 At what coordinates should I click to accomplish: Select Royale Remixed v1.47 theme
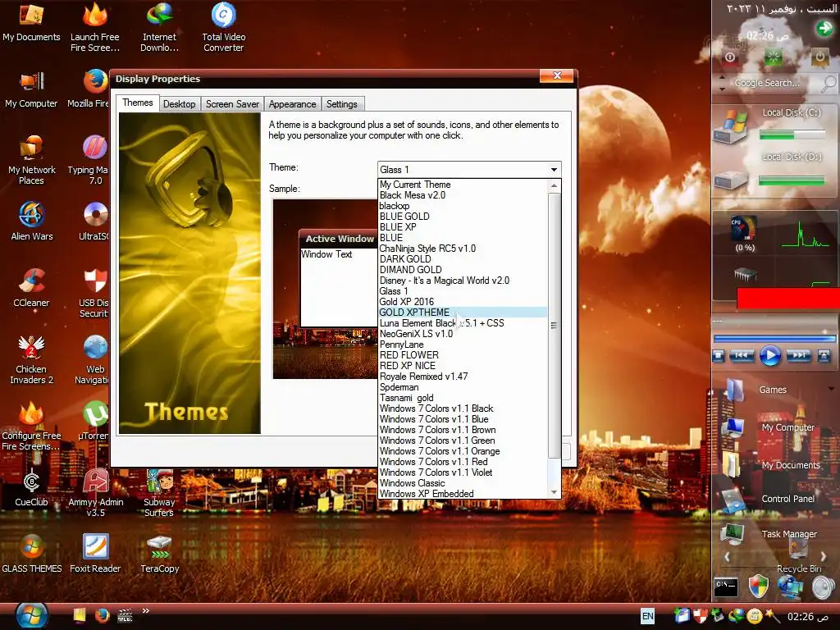pos(463,377)
